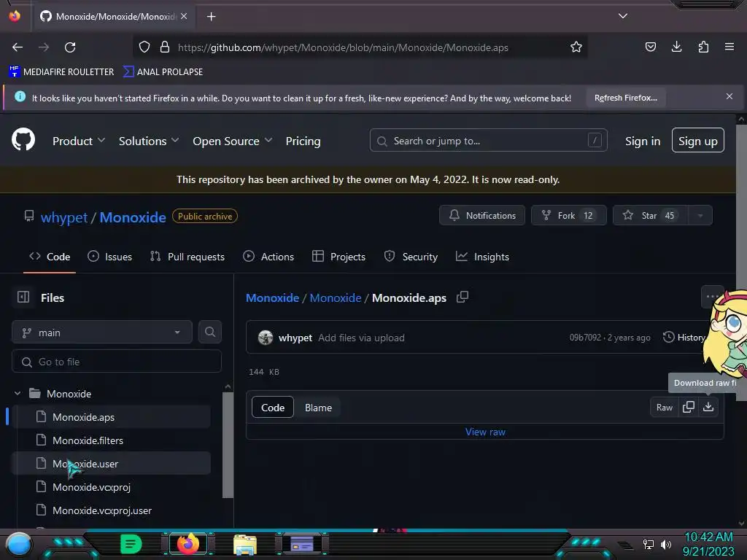Click the Raw button
Image resolution: width=747 pixels, height=560 pixels.
click(x=664, y=407)
